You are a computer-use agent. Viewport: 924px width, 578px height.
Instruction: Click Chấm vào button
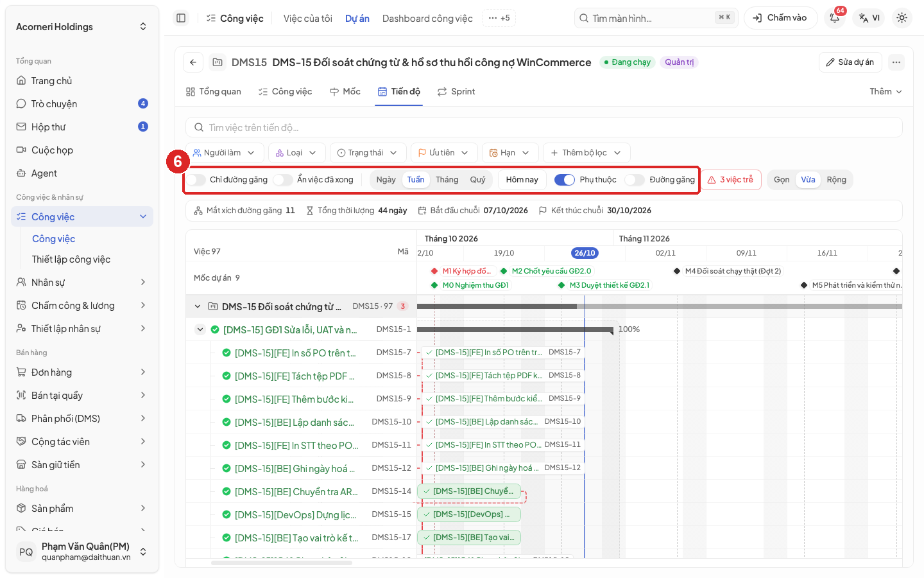[x=780, y=18]
